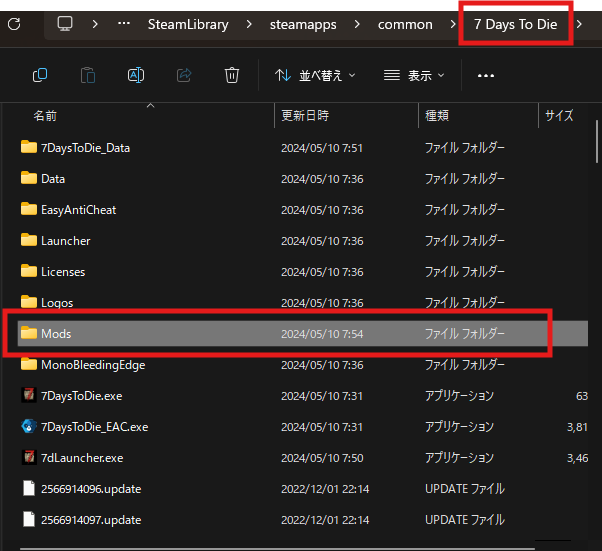Click the 7DaysToDie_EAC.exe blue icon

(29, 426)
